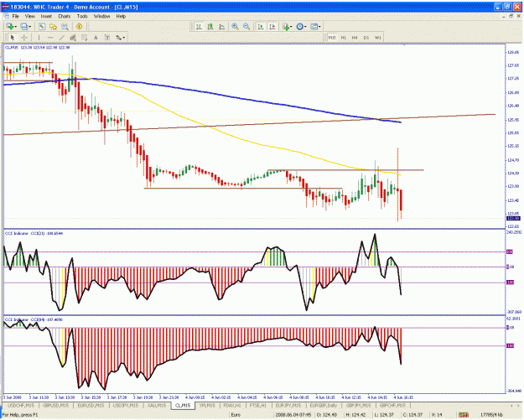Click the Templates icon
The height and width of the screenshot is (420, 524).
tap(314, 26)
